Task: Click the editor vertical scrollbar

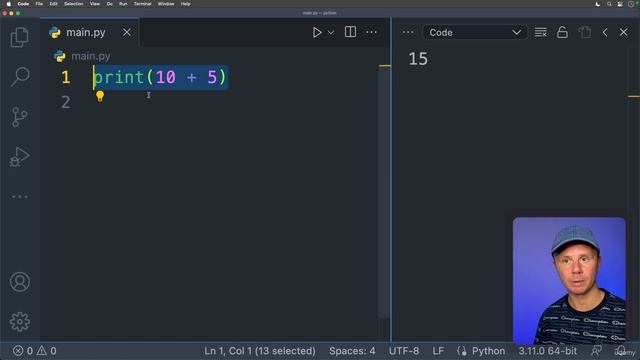Action: point(384,192)
